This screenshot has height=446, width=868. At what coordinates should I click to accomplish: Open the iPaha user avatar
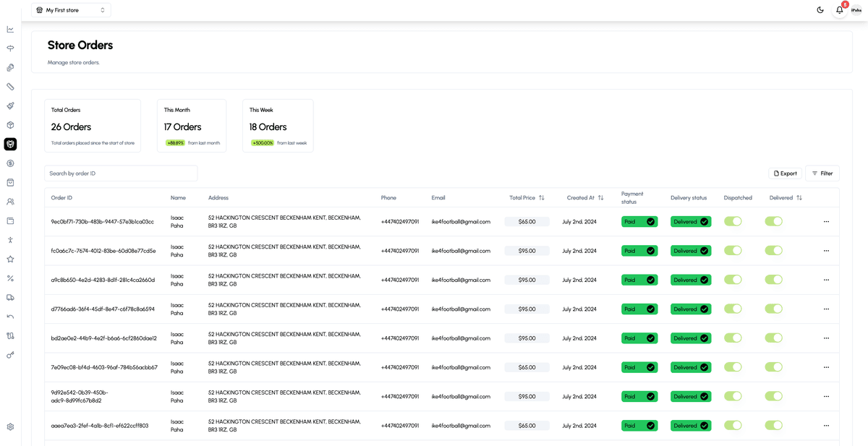click(856, 10)
